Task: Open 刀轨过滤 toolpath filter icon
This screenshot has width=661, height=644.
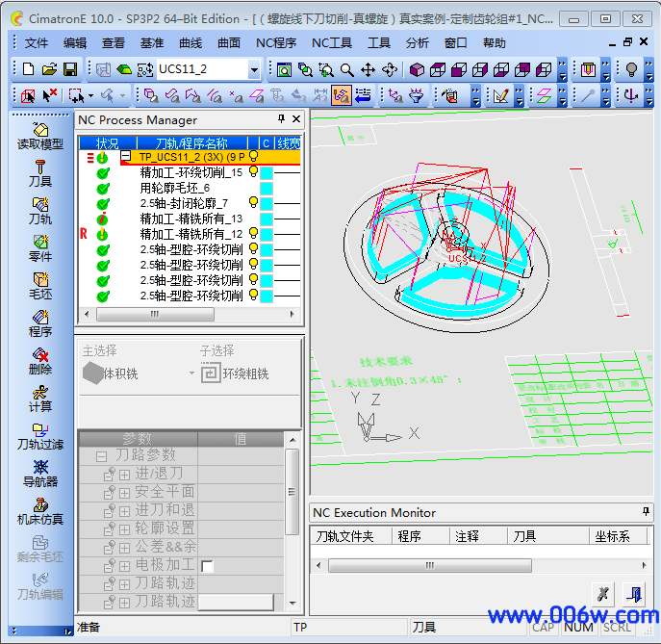Action: click(40, 429)
